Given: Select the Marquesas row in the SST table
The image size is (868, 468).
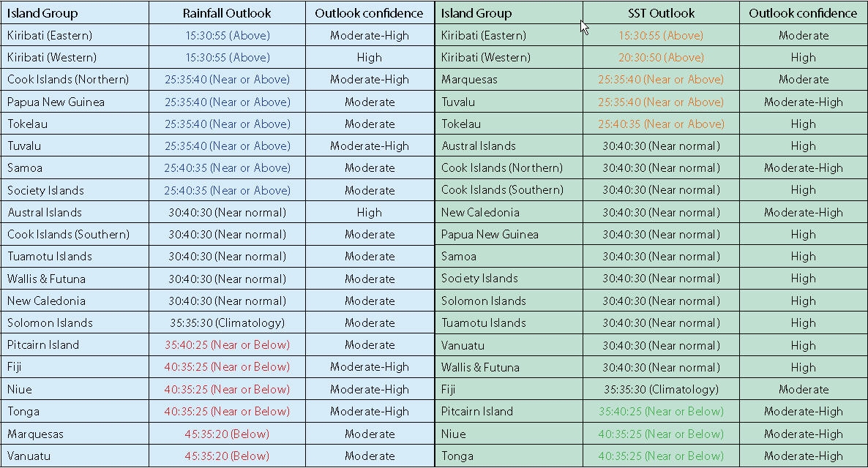Looking at the screenshot, I should click(x=469, y=79).
